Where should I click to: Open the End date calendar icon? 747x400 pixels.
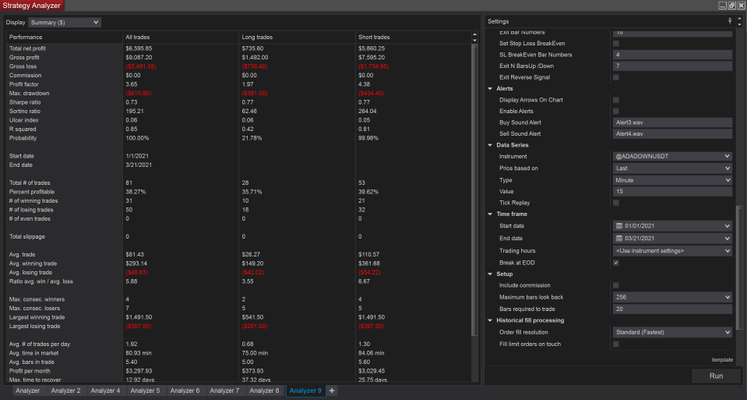tap(619, 238)
